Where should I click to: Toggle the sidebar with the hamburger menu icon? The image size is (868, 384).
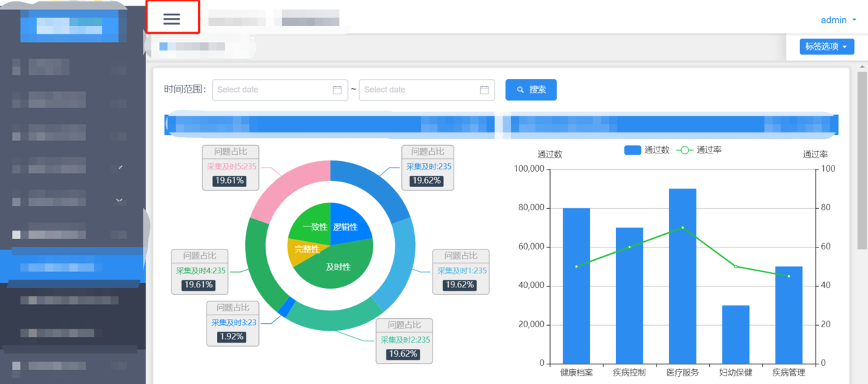tap(171, 19)
